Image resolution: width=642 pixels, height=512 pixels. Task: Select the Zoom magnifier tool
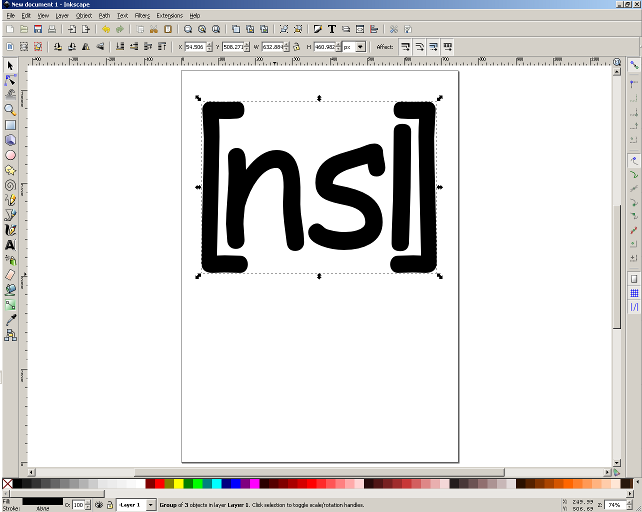[10, 109]
